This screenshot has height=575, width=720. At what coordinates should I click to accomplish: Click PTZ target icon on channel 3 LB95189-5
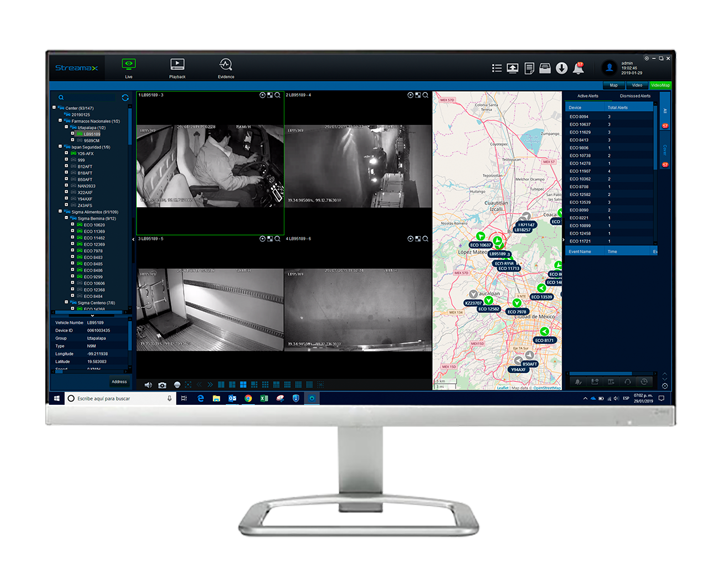[x=262, y=239]
